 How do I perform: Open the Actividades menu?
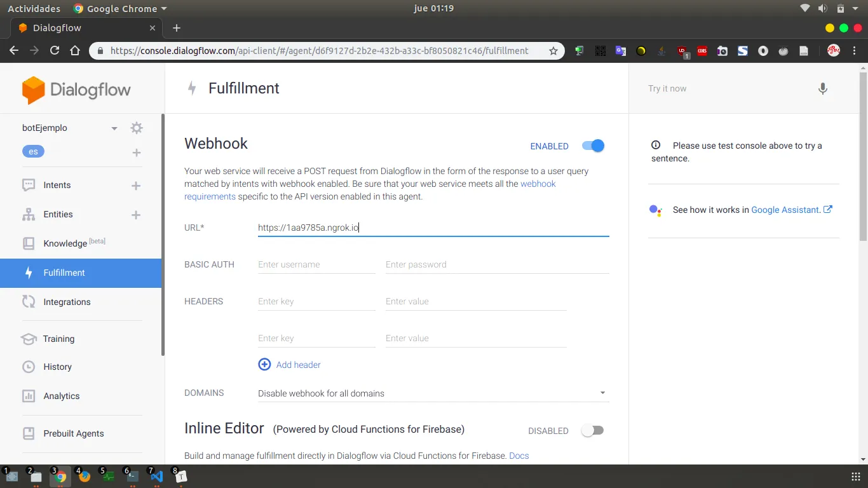(x=34, y=8)
